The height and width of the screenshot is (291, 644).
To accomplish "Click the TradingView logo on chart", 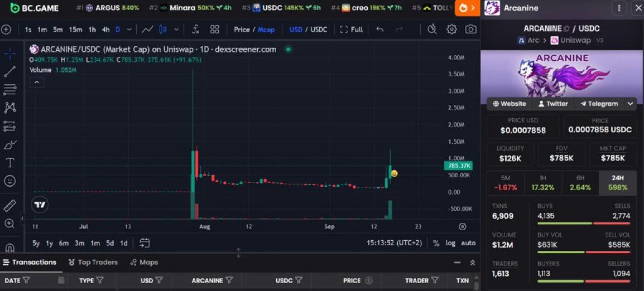I will (40, 205).
